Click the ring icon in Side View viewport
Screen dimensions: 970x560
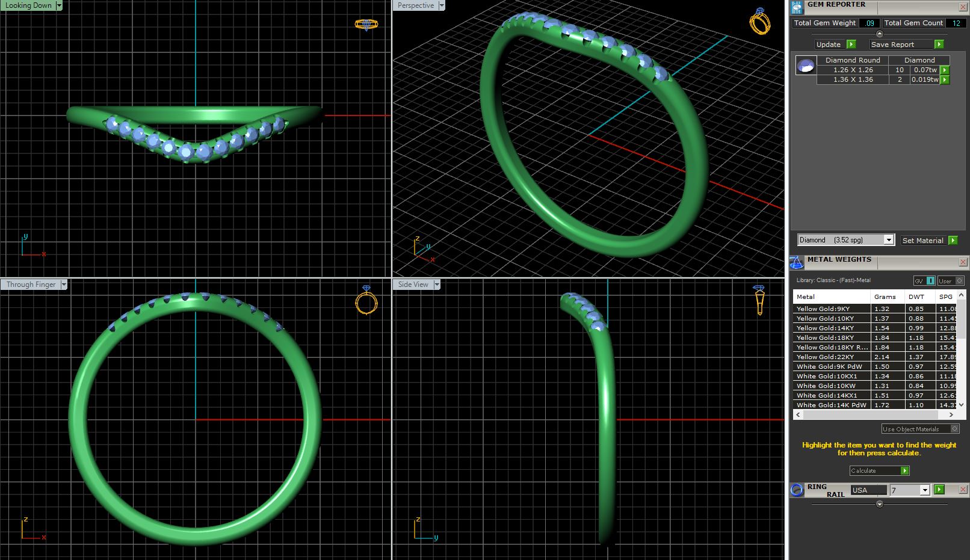(759, 300)
